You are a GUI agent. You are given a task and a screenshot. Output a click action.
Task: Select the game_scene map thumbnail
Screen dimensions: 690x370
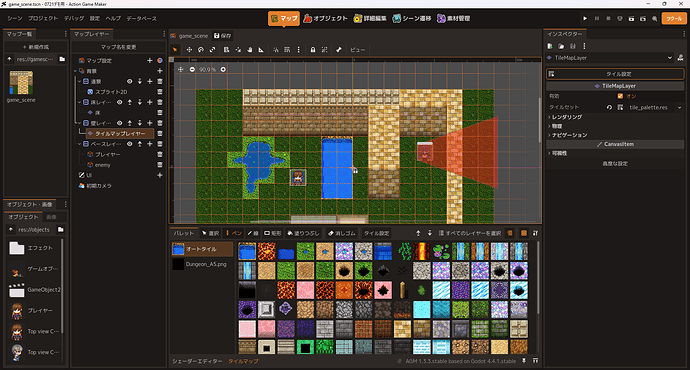click(21, 83)
